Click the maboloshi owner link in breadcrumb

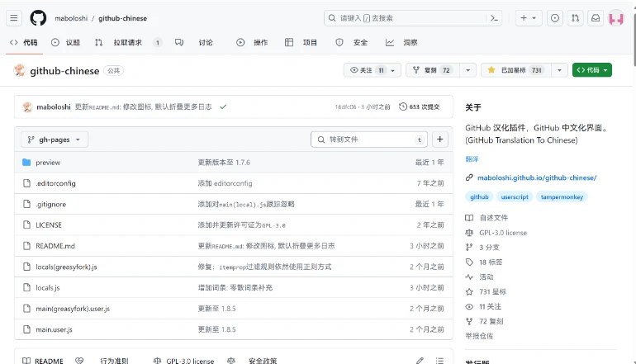[71, 18]
